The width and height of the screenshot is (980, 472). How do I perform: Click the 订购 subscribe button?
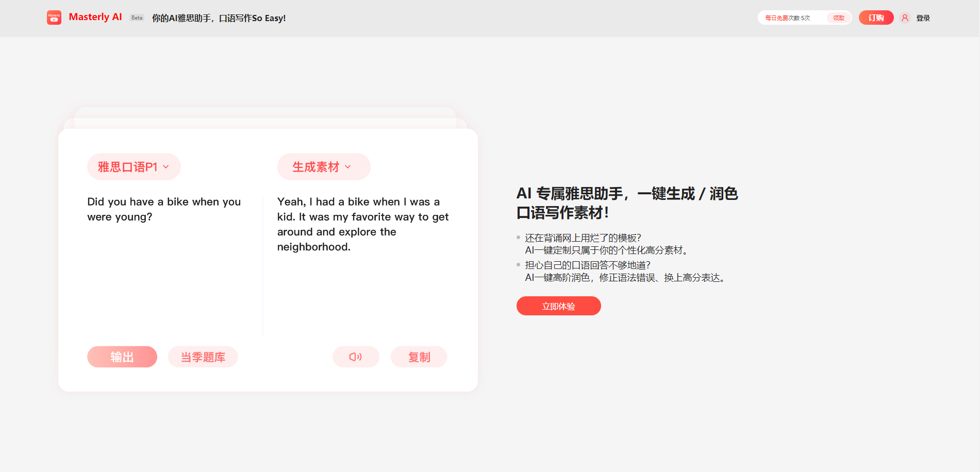[x=876, y=18]
